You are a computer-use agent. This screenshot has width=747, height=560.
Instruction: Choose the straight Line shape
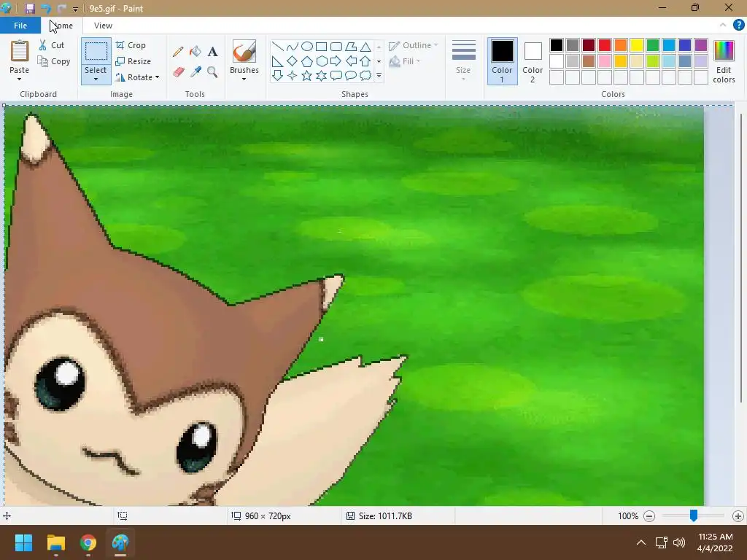click(x=277, y=46)
